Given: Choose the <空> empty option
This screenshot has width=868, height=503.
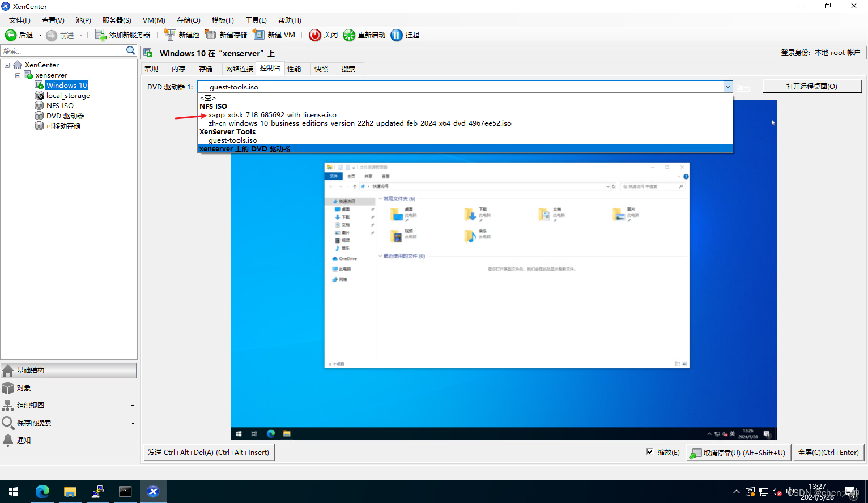Looking at the screenshot, I should pyautogui.click(x=465, y=98).
